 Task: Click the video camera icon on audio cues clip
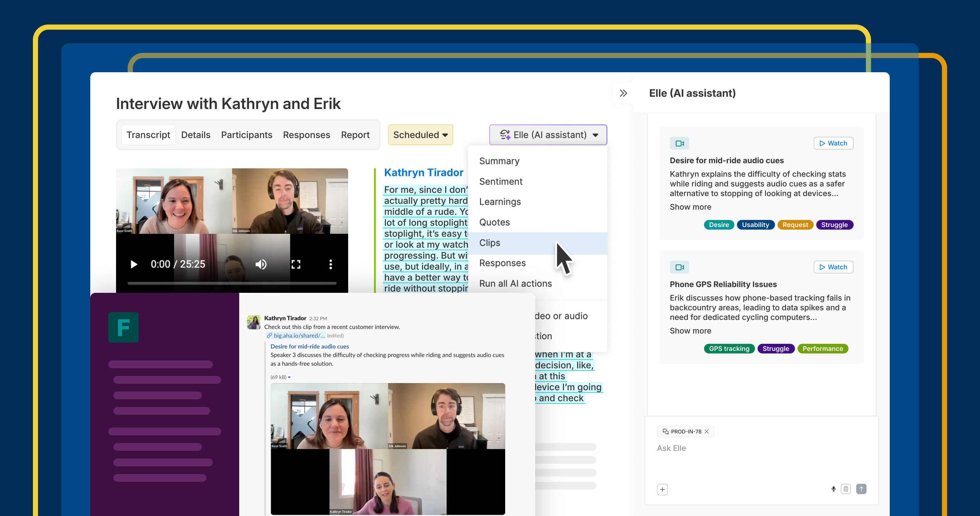coord(680,144)
